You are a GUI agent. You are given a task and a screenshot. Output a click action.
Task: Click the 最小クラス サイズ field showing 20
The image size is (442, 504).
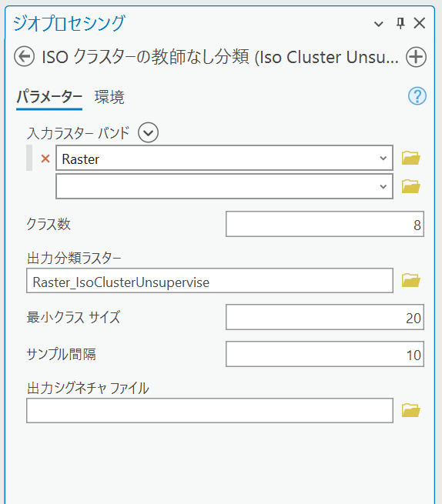pos(325,317)
